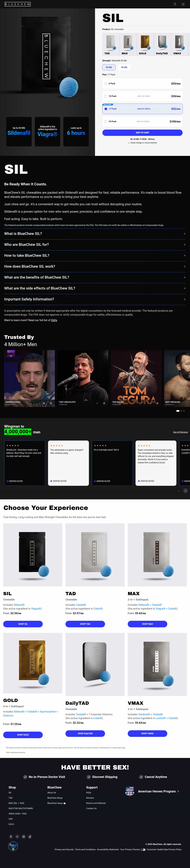The height and width of the screenshot is (868, 190).
Task: Go to next review with arrow
Action: tap(185, 491)
